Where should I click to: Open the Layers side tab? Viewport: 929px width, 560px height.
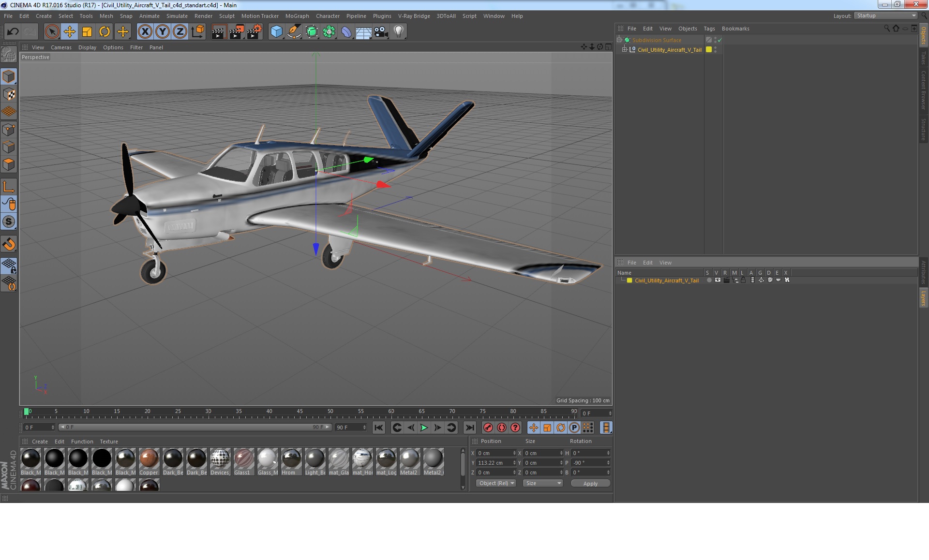(x=923, y=298)
